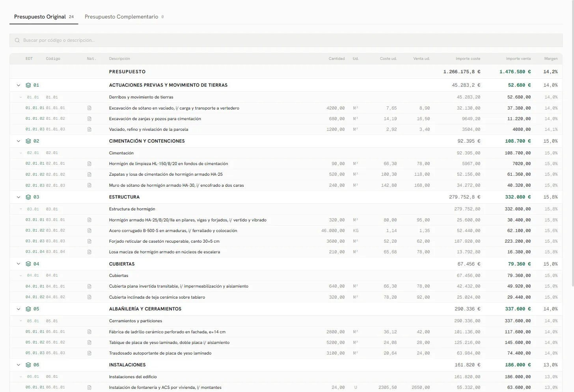Collapse chapter 02 Cimentación y Contenciones
The width and height of the screenshot is (574, 392).
click(19, 141)
